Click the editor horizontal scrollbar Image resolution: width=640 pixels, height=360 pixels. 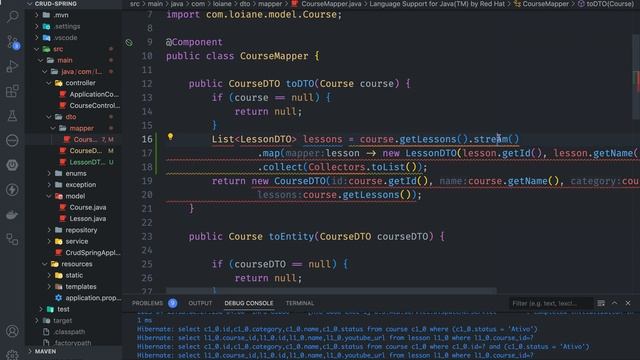coord(331,291)
